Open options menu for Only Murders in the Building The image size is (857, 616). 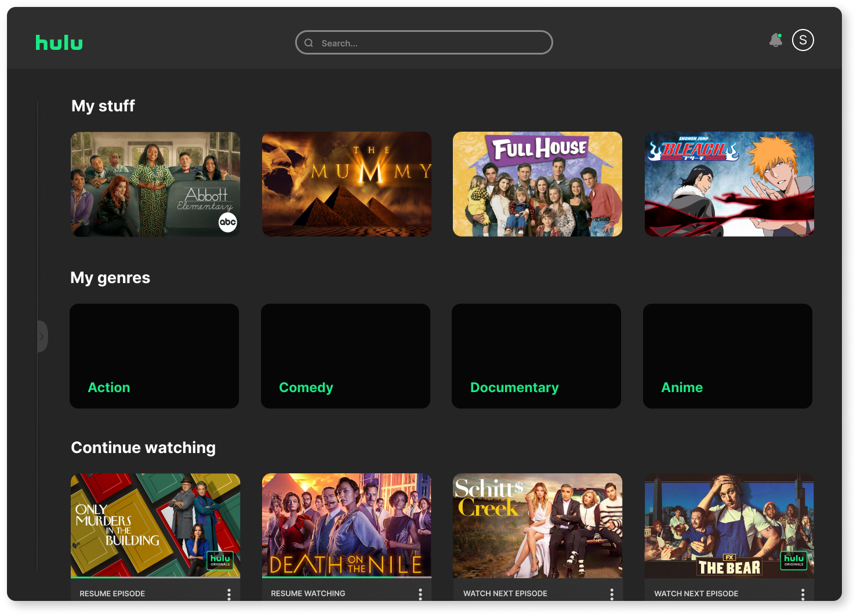click(x=229, y=594)
